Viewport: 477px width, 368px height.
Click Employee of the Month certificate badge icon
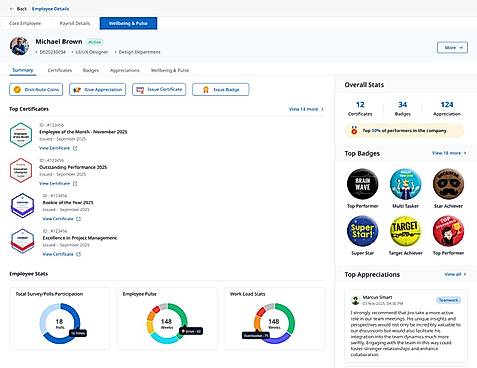pyautogui.click(x=21, y=135)
